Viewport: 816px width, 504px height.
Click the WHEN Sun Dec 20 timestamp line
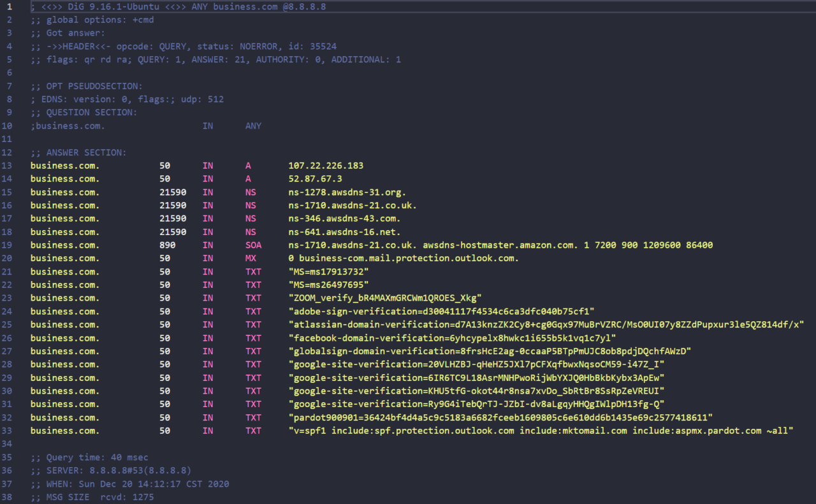pos(129,484)
